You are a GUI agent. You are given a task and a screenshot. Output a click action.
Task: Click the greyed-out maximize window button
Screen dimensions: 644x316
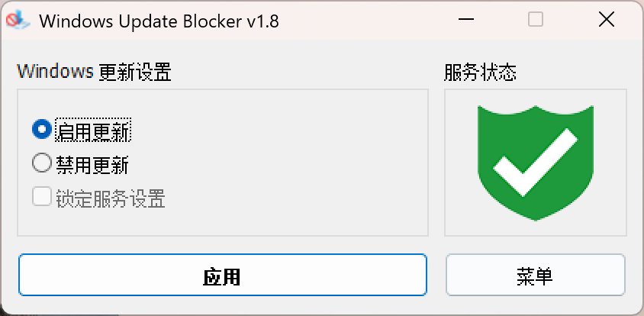click(x=536, y=21)
